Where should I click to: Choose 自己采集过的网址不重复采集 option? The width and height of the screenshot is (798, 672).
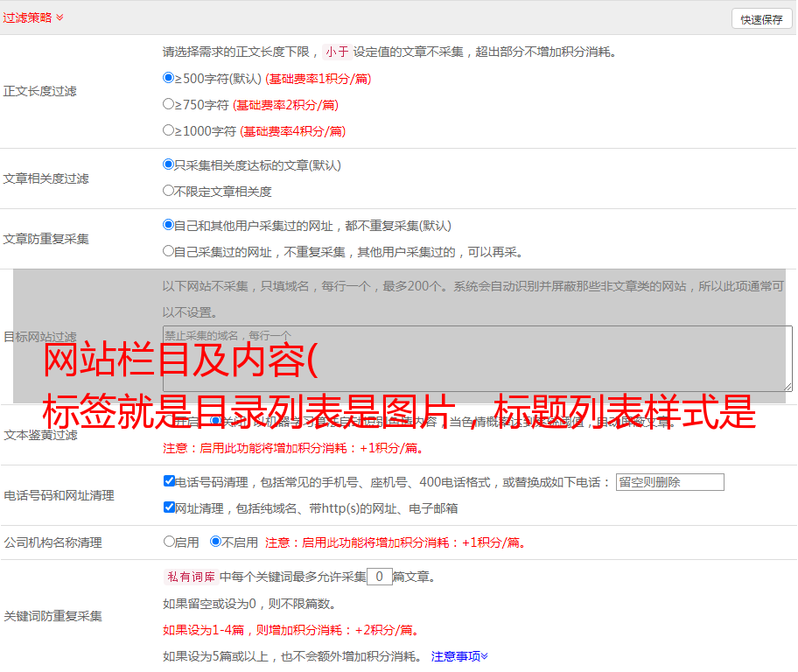pyautogui.click(x=169, y=251)
